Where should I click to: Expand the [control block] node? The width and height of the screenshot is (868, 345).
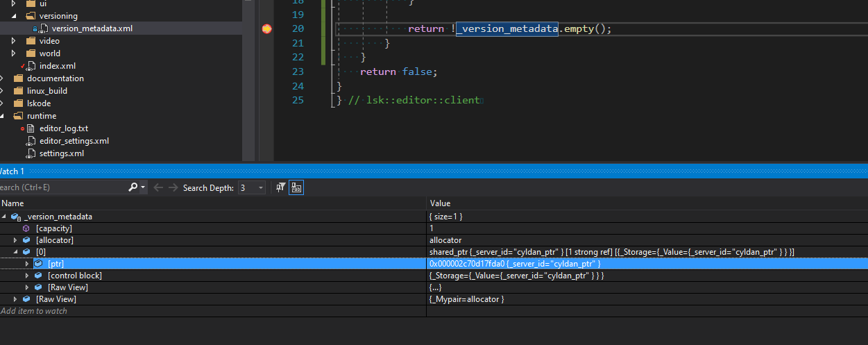coord(28,276)
